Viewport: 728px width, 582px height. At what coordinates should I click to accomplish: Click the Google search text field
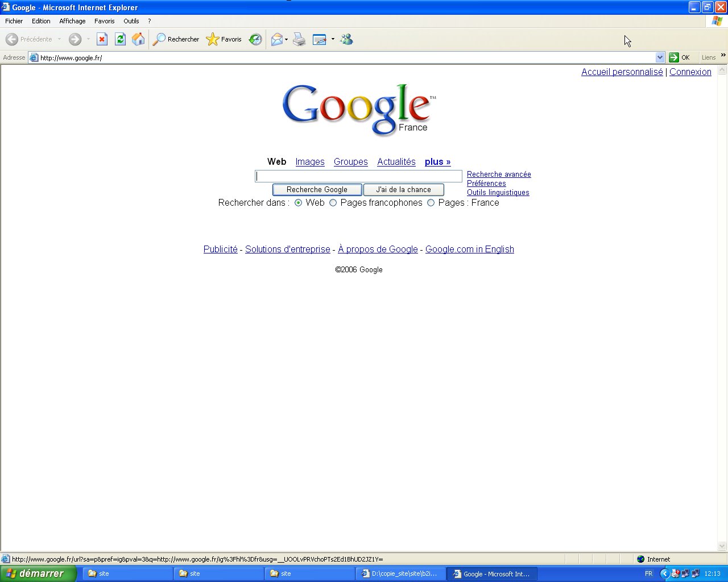click(x=358, y=176)
